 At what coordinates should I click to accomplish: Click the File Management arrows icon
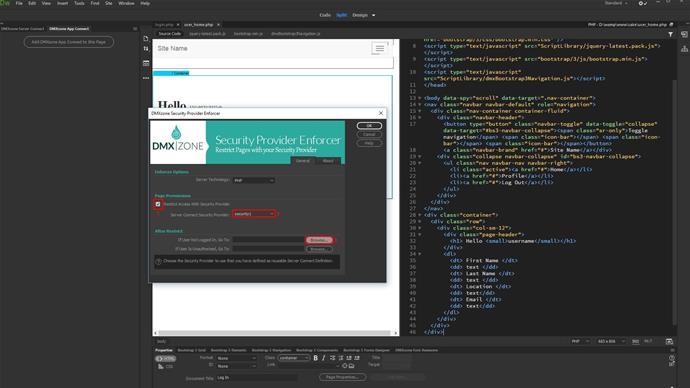[146, 49]
